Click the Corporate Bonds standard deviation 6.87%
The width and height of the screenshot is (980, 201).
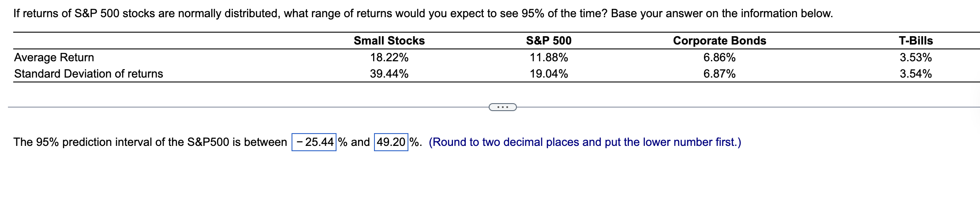[x=719, y=74]
